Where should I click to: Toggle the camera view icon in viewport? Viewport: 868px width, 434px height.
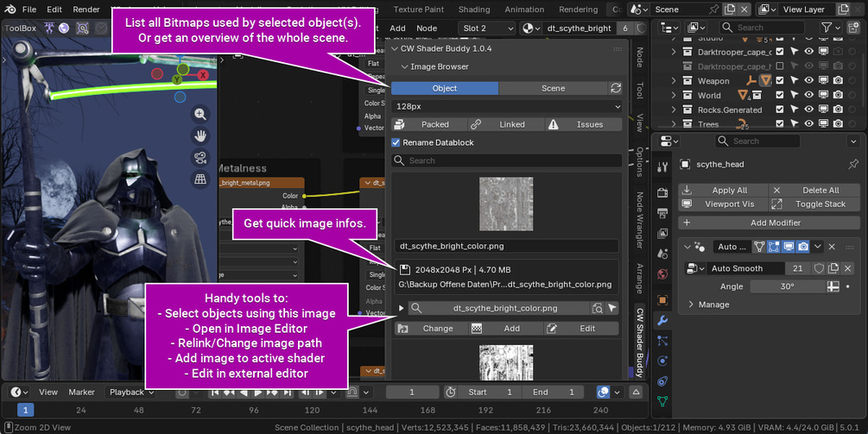pyautogui.click(x=200, y=158)
